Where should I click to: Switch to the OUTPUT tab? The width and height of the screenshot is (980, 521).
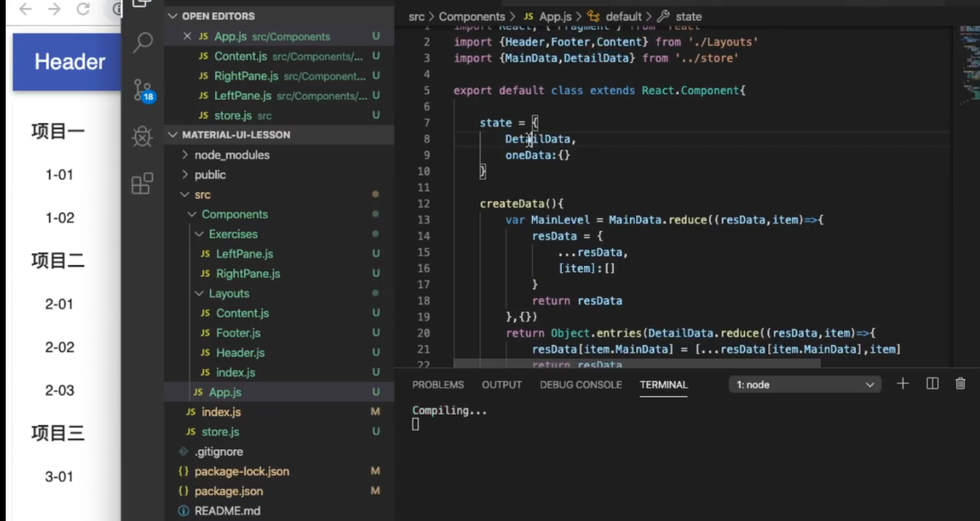coord(501,384)
